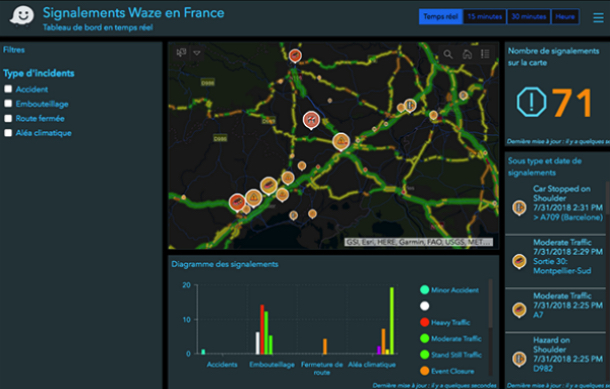Open the Car Stopped on Shoulder entry icon
This screenshot has width=610, height=389.
click(519, 208)
